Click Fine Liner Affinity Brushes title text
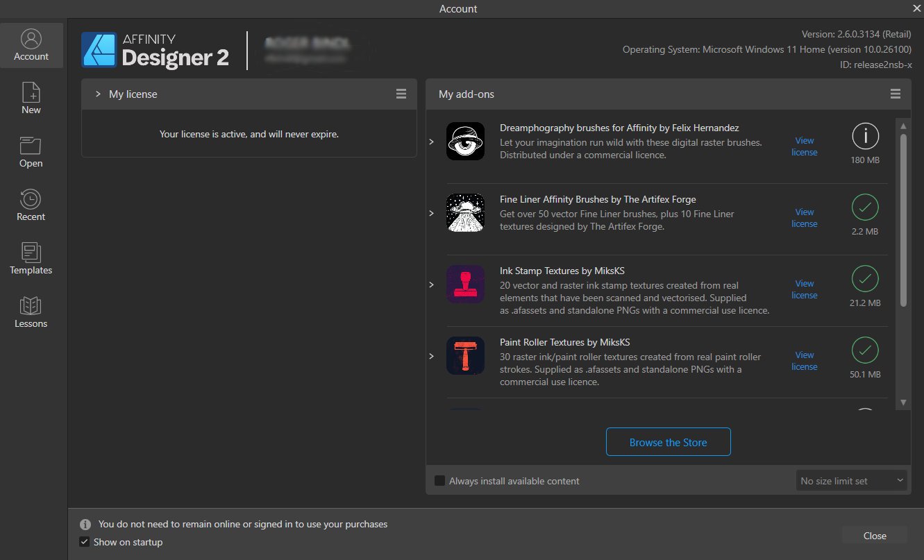 598,199
